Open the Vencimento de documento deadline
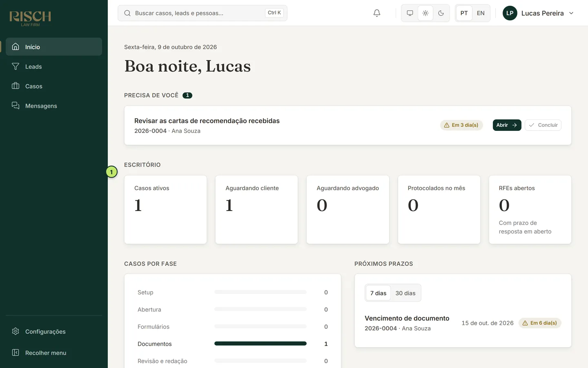Image resolution: width=588 pixels, height=368 pixels. (x=407, y=318)
